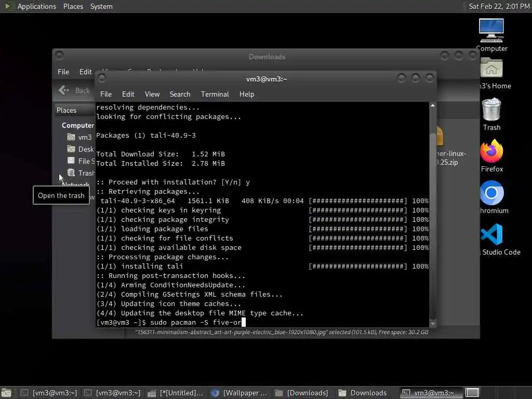Open Edit menu of Downloads window

pyautogui.click(x=86, y=72)
